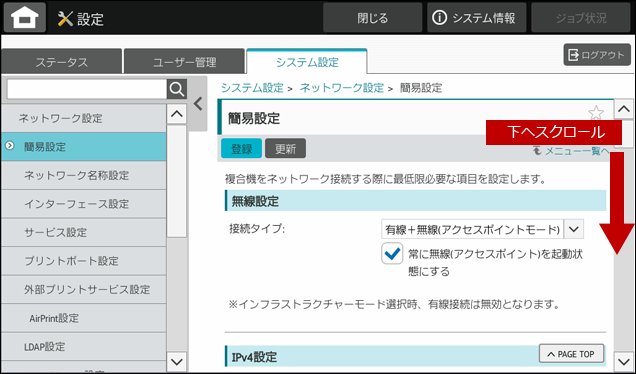This screenshot has width=636, height=374.
Task: Toggle 常に無線(アクセスポイント)を起動状態にする checkbox
Action: pyautogui.click(x=392, y=254)
